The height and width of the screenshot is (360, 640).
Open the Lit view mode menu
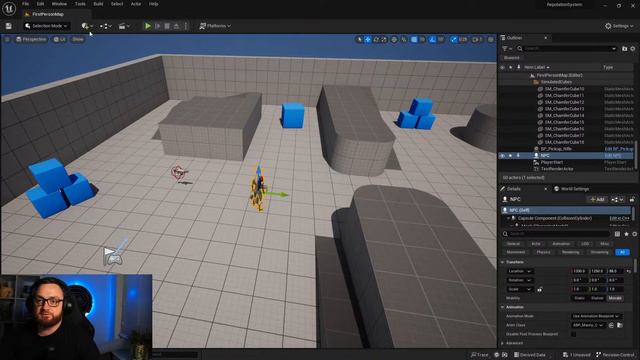[60, 39]
